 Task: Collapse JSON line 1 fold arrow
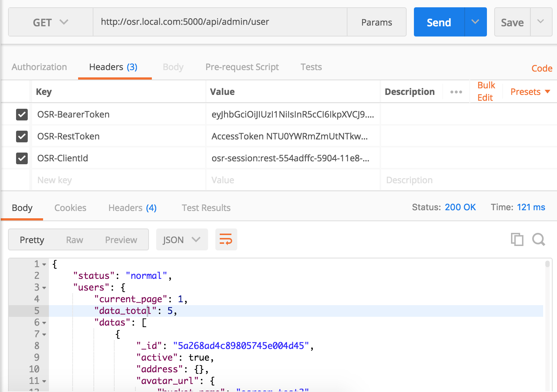click(x=44, y=264)
